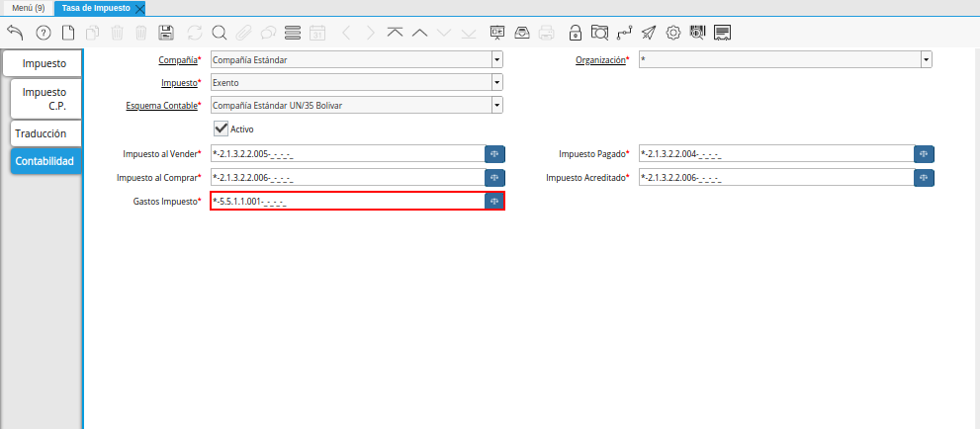Open account picker for Impuesto Pagado
The height and width of the screenshot is (429, 980).
[924, 153]
